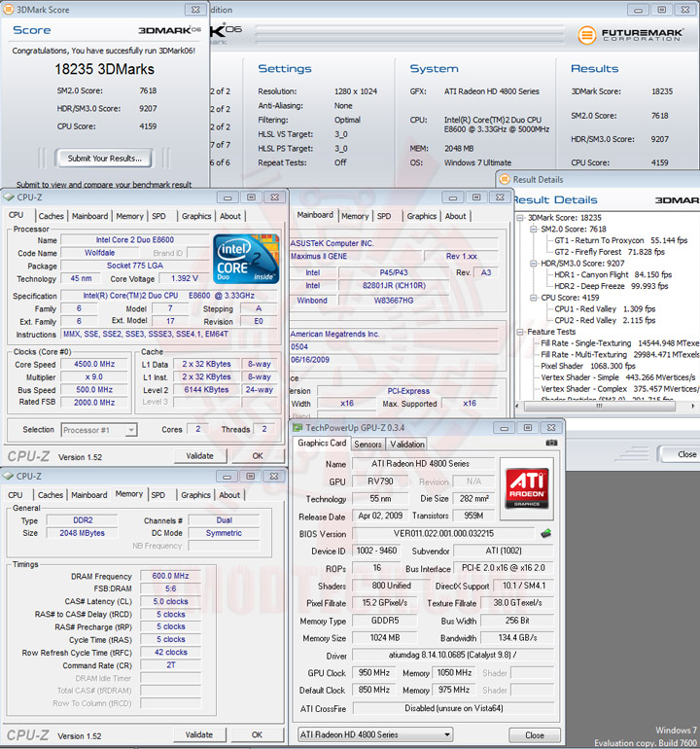This screenshot has height=749, width=700.
Task: Click the GPU-Z BIOS save chip icon
Action: pyautogui.click(x=545, y=533)
